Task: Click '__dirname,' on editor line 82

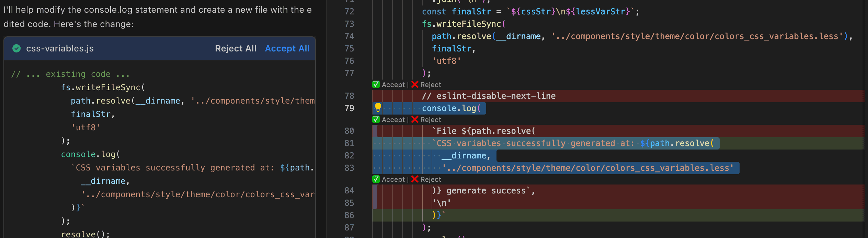Action: (x=466, y=156)
